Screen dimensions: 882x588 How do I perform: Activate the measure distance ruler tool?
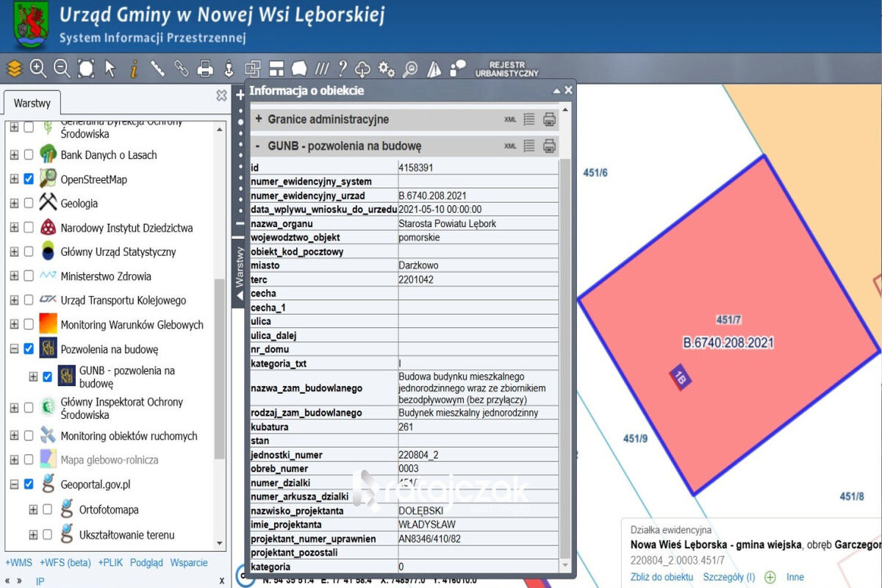[157, 68]
